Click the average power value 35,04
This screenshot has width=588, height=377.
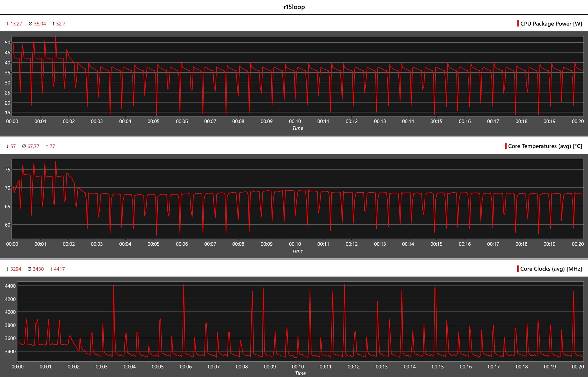[40, 24]
